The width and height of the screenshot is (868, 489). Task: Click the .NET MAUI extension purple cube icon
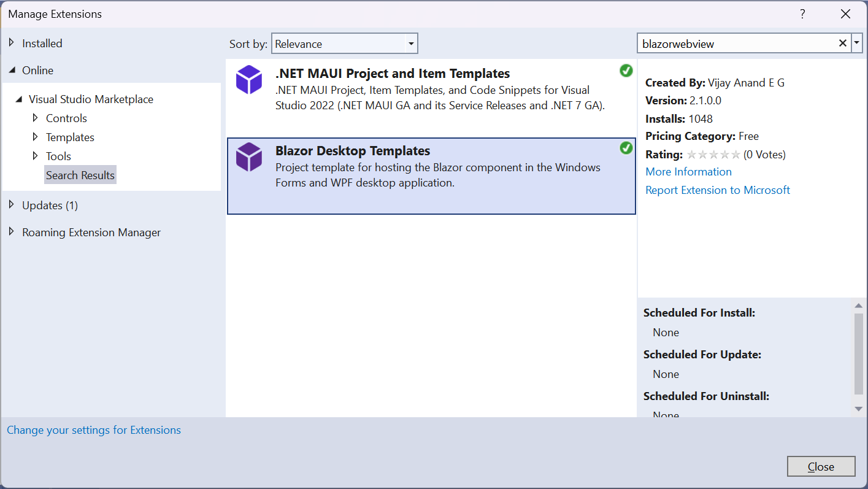249,80
